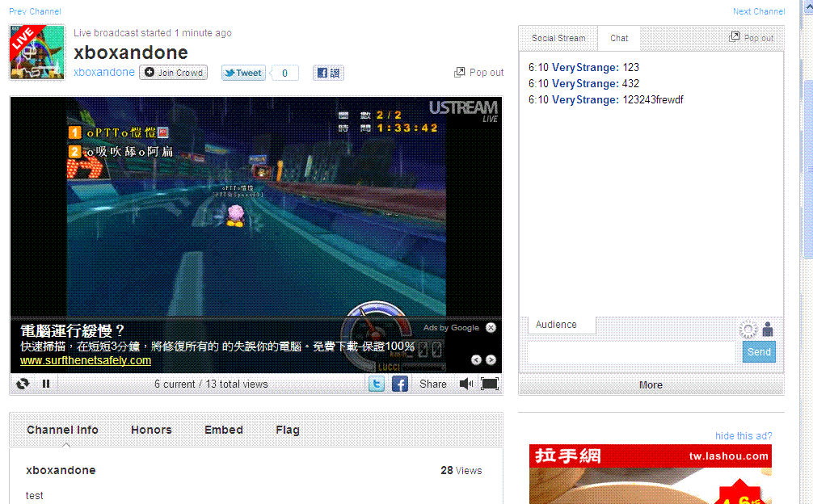This screenshot has width=813, height=504.
Task: Toggle fullscreen video mode
Action: (490, 384)
